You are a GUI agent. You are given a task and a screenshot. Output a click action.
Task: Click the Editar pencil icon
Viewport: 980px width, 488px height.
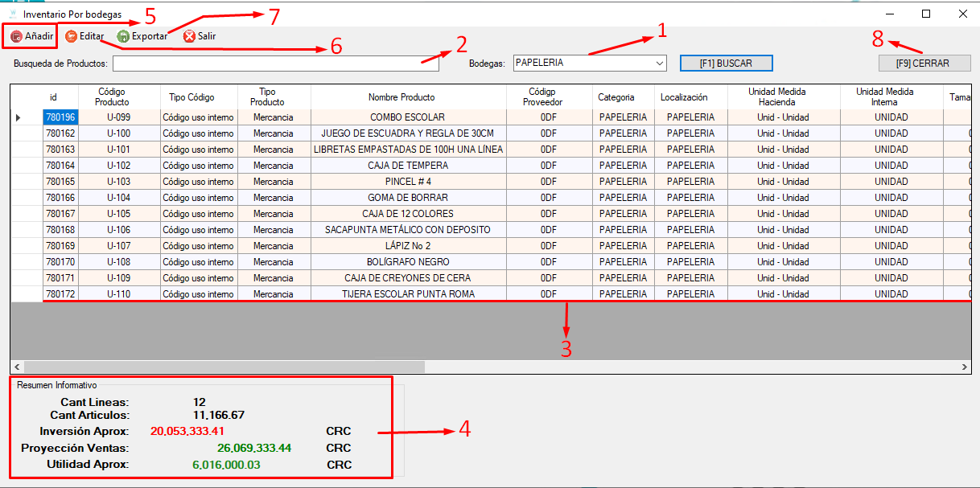[71, 36]
